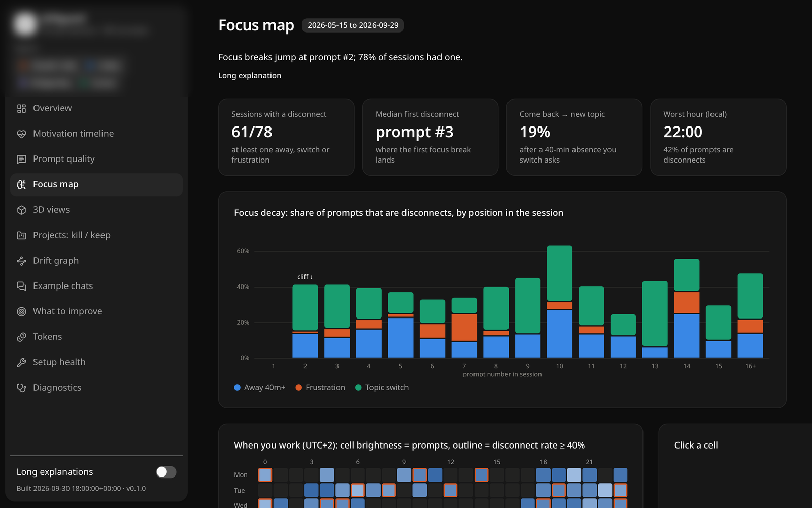Toggle Frustration legend item
Screen dimensions: 812x508
click(x=320, y=387)
